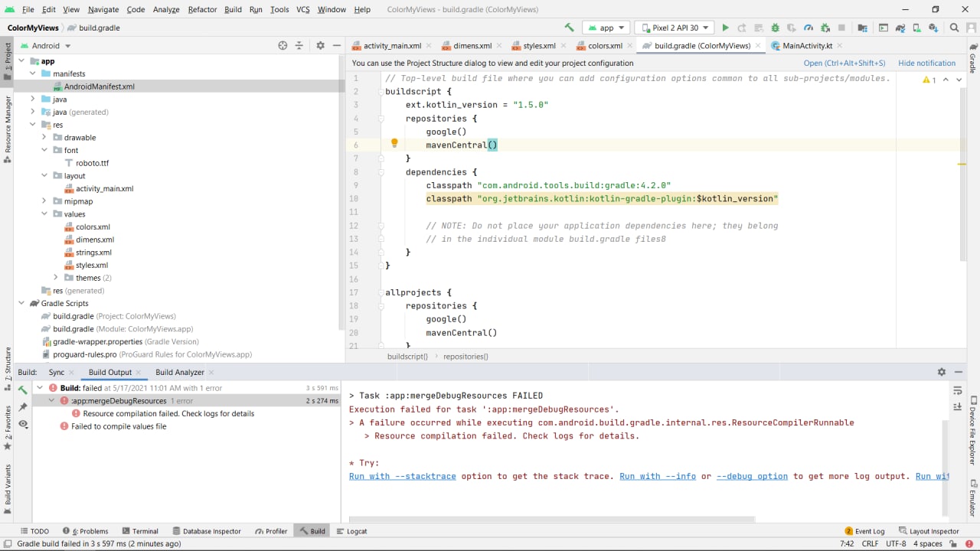The image size is (980, 551).
Task: Click the Hide notification link
Action: point(926,64)
